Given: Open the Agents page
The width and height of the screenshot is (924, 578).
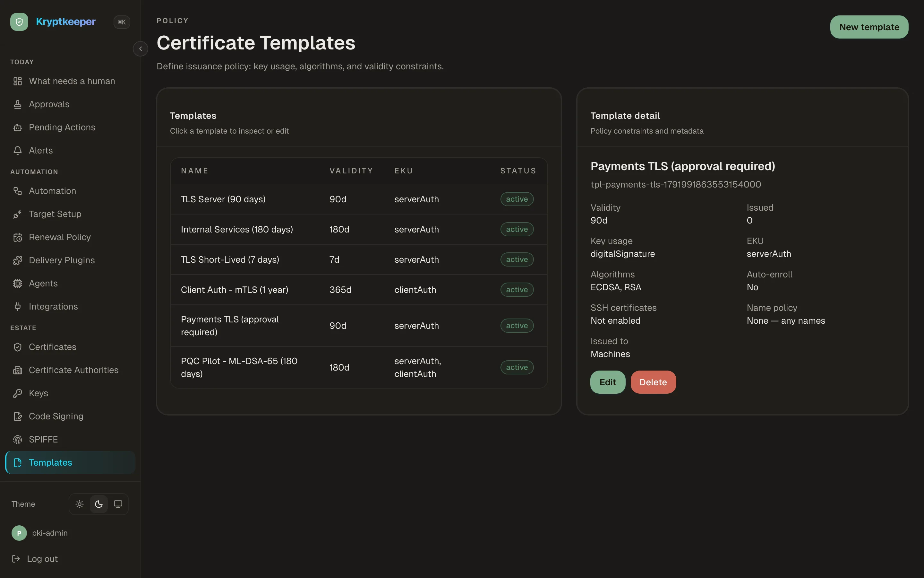Looking at the screenshot, I should 70,284.
